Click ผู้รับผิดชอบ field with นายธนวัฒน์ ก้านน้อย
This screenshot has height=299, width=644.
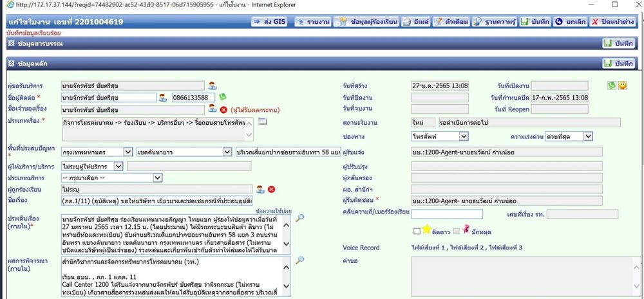coord(507,201)
